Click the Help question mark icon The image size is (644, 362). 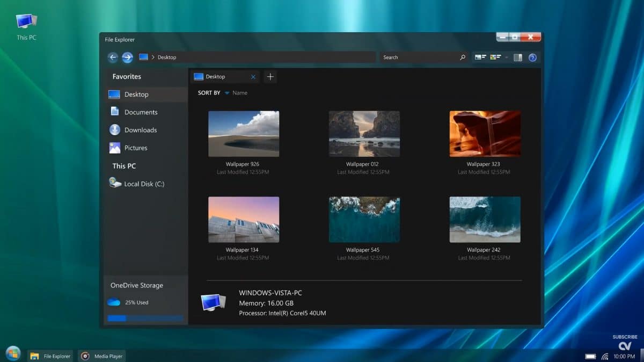(x=532, y=57)
